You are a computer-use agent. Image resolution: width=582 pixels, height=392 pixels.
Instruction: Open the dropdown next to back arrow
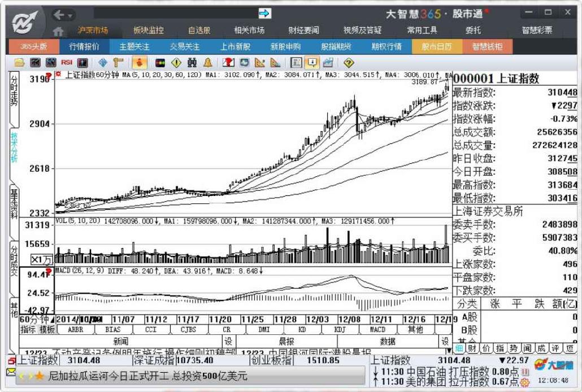(x=70, y=16)
